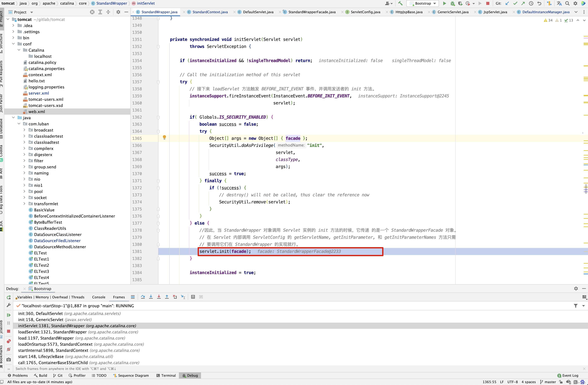Open the Console tab in debugger
Image resolution: width=588 pixels, height=385 pixels.
coord(99,297)
